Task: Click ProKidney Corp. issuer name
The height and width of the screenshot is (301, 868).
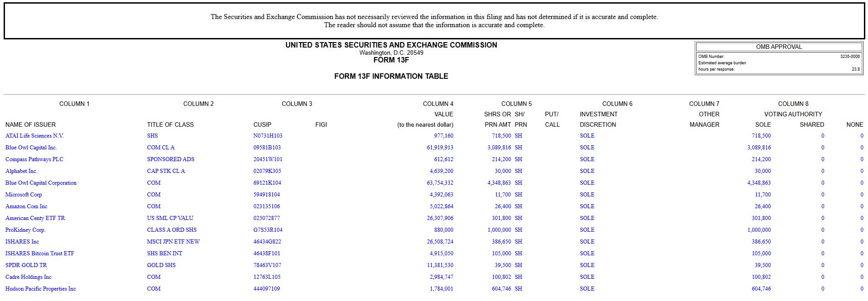Action: 25,230
